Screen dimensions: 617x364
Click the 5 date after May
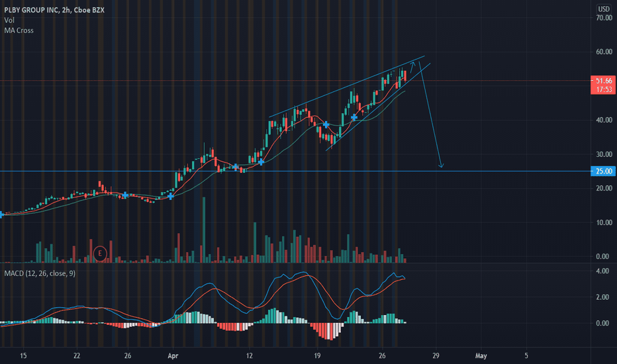point(526,356)
